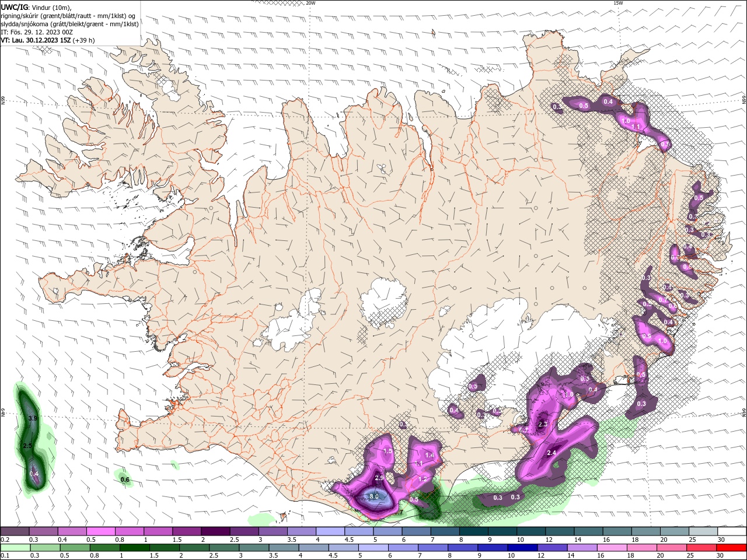Click the bright pink 0.5 swatch, upper scale
Viewport: 747px width, 560px height.
(100, 531)
